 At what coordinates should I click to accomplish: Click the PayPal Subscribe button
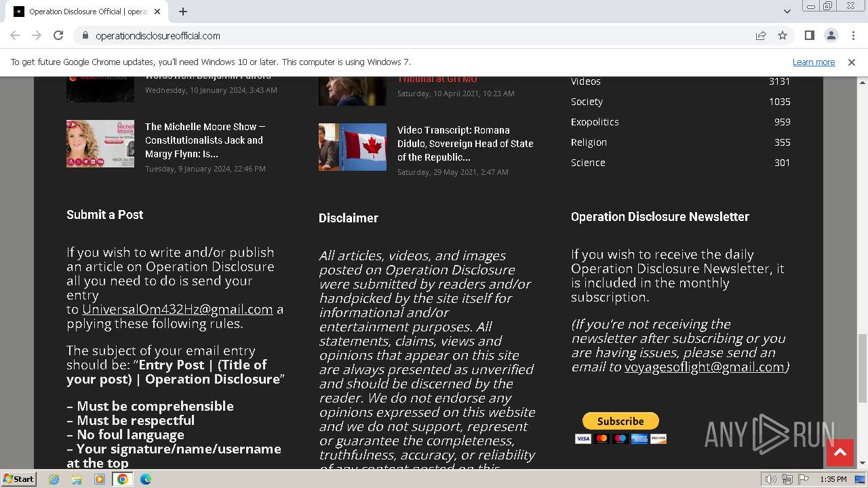pos(620,421)
